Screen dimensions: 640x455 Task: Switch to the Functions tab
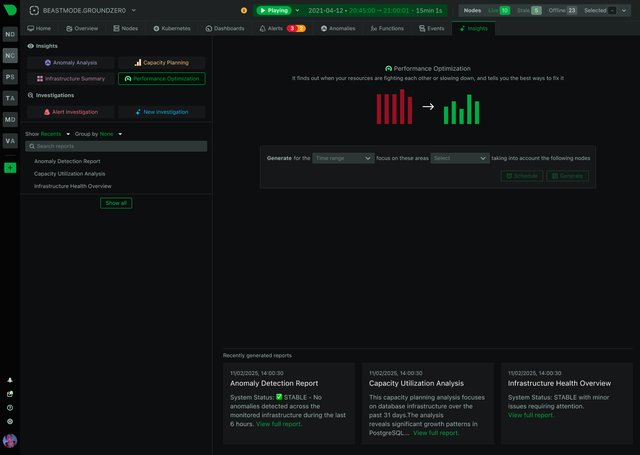[x=387, y=29]
